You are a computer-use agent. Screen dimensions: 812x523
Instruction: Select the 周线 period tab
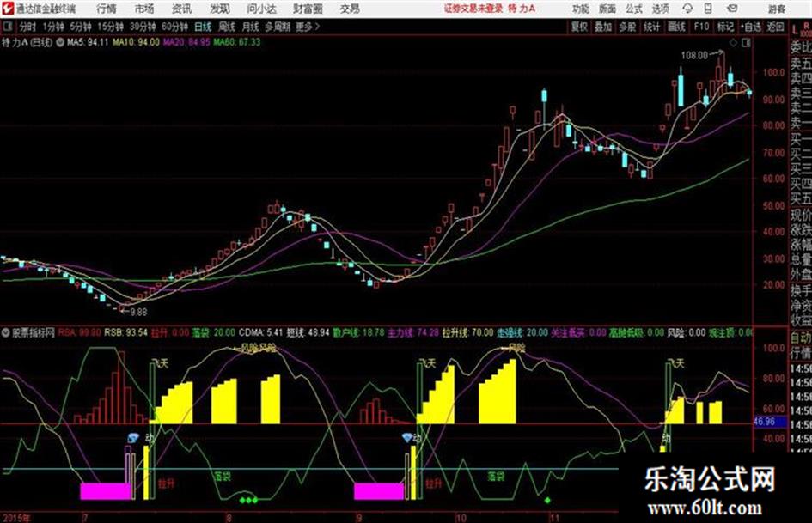click(227, 27)
